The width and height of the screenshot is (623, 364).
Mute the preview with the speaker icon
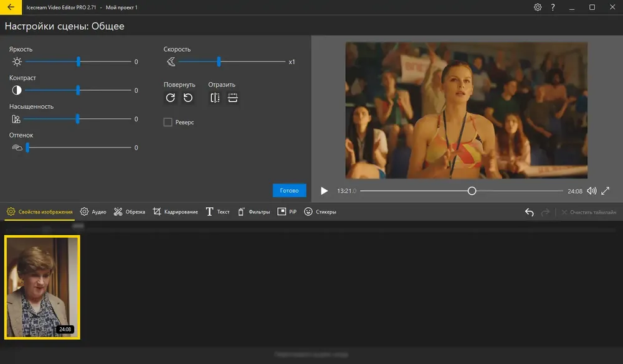[592, 191]
